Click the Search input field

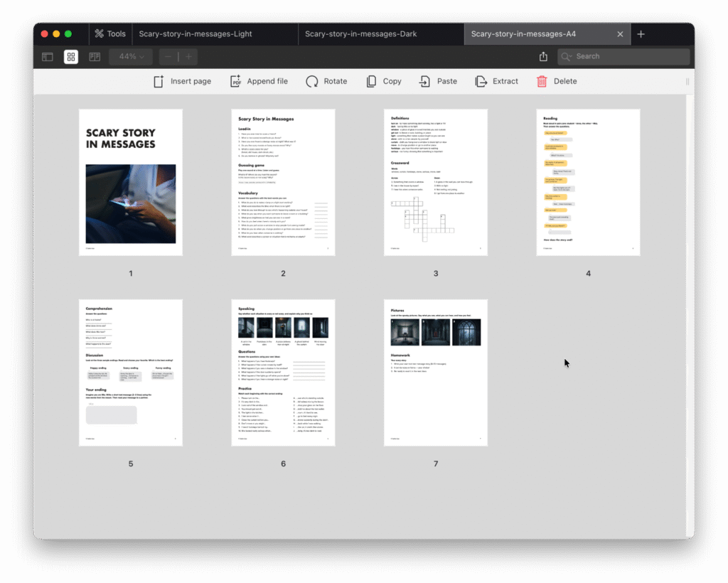click(x=629, y=57)
